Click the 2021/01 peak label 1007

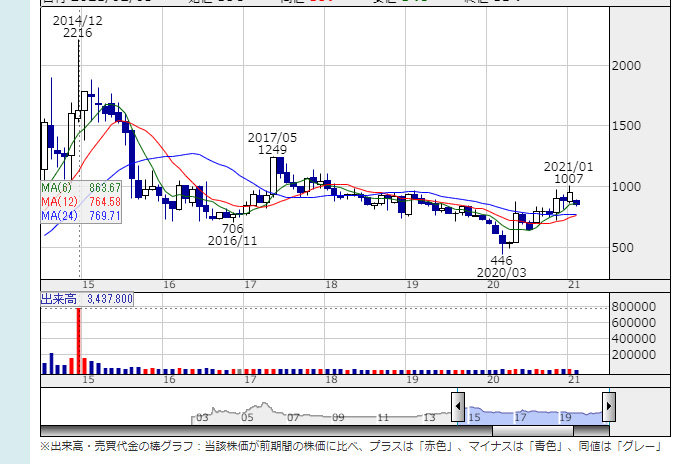(x=568, y=180)
